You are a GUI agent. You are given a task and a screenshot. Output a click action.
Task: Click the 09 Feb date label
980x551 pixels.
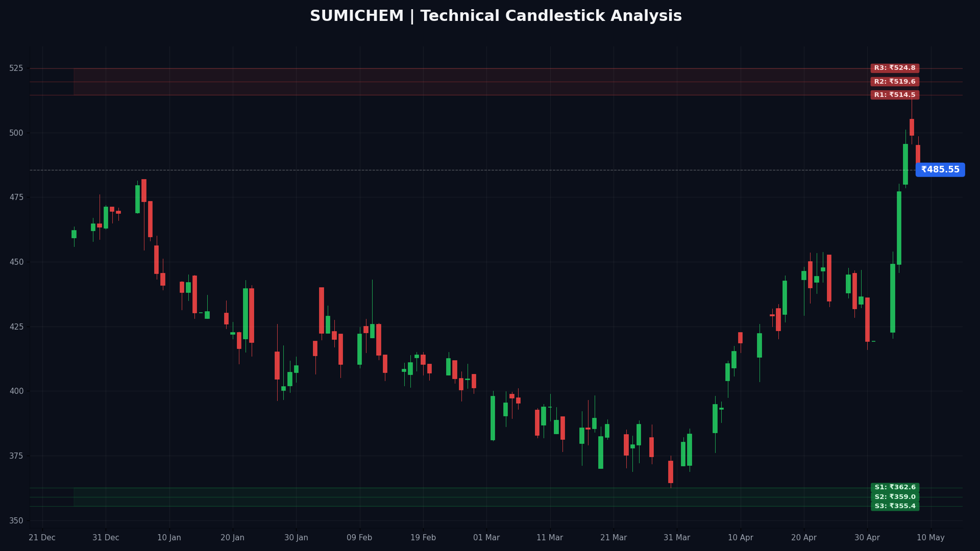(x=359, y=538)
